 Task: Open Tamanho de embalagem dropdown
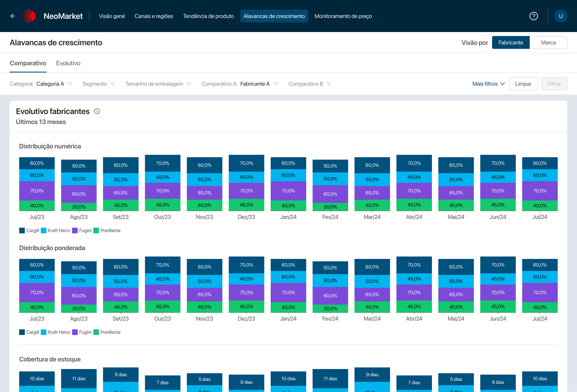click(158, 84)
